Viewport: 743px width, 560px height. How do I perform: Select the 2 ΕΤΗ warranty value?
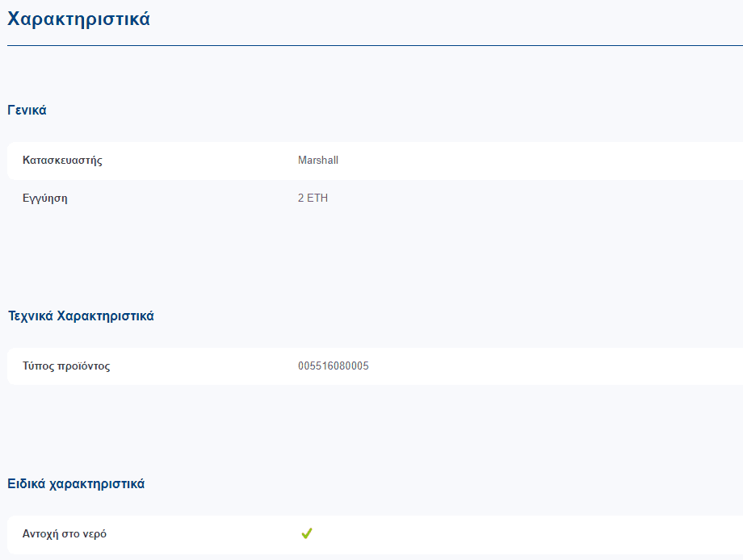coord(313,198)
